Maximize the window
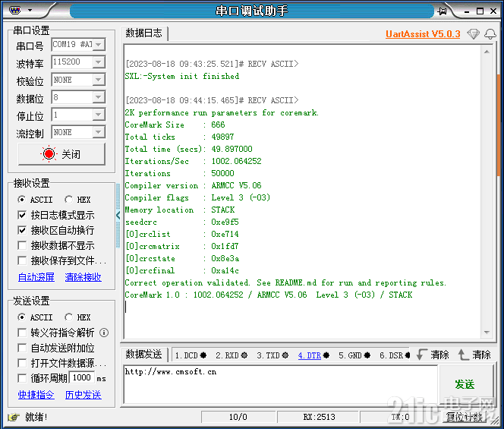Viewport: 504px width, 429px height. (x=480, y=11)
